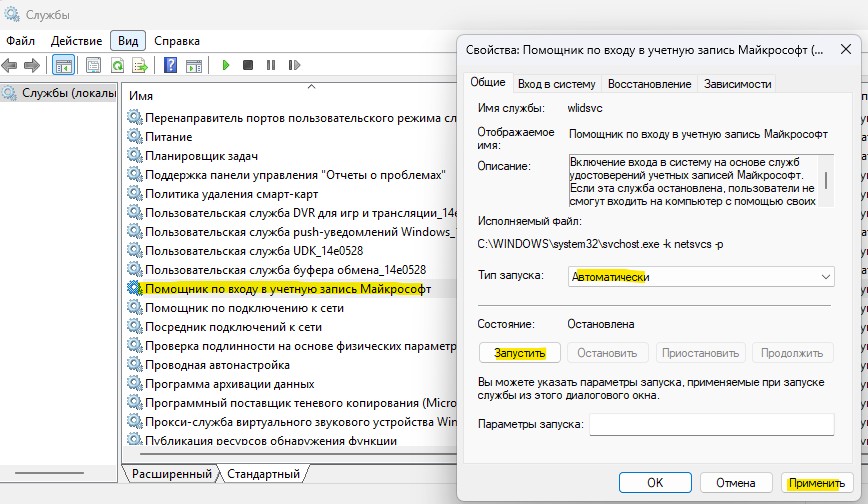Select Пользовательская служба буфера обмена_14e0528 row
Viewport: 868px width, 504px height.
291,270
